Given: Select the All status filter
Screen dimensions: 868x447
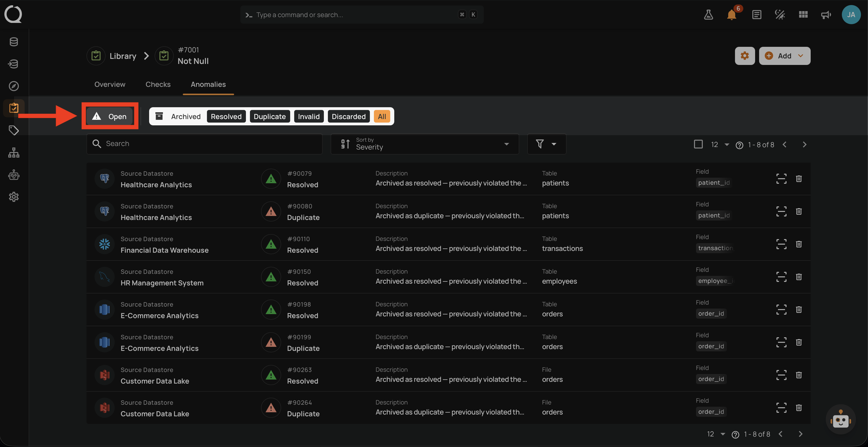Looking at the screenshot, I should coord(382,116).
